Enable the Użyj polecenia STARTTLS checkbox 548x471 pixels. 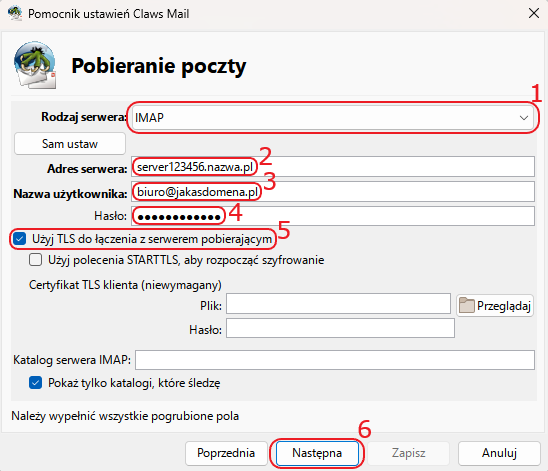click(x=36, y=260)
